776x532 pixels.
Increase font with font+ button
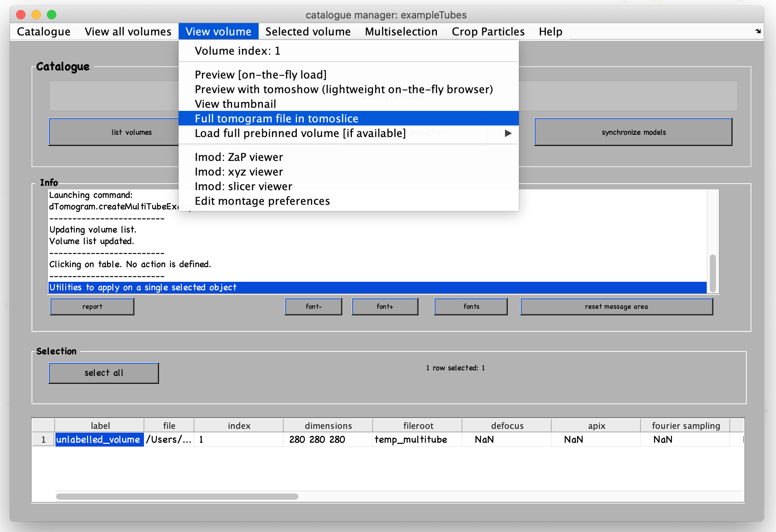tap(385, 306)
